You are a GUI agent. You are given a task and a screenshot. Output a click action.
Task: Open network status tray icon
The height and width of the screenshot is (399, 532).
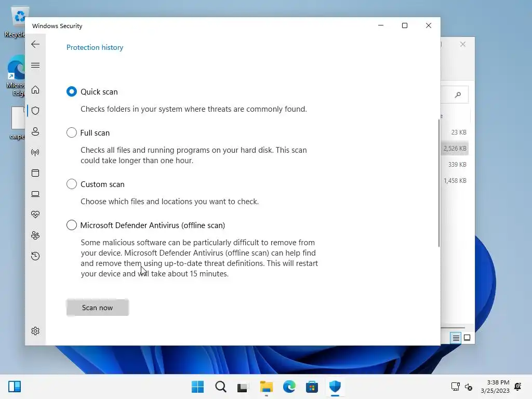coord(455,387)
